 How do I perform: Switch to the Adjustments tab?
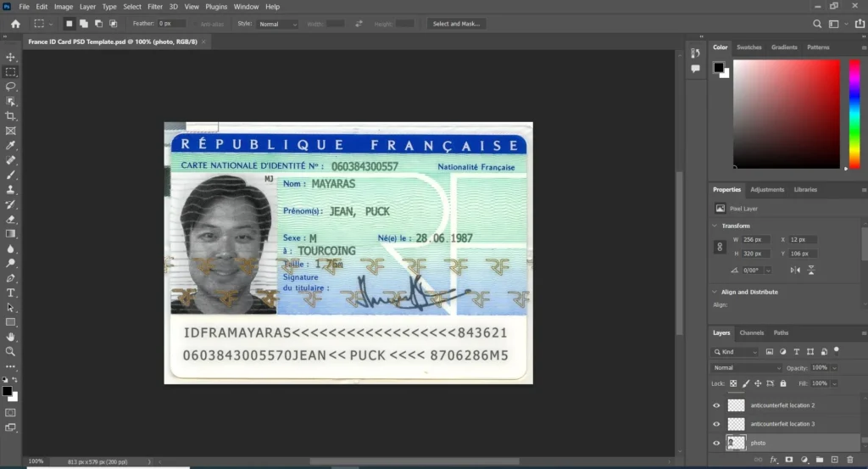pos(767,189)
